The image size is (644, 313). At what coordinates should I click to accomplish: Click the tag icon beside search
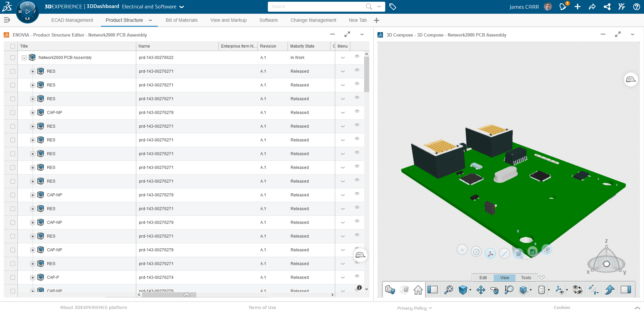coord(393,7)
